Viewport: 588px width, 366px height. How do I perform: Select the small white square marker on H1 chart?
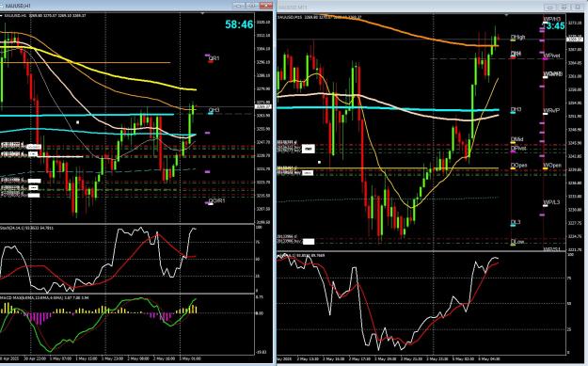(x=78, y=122)
